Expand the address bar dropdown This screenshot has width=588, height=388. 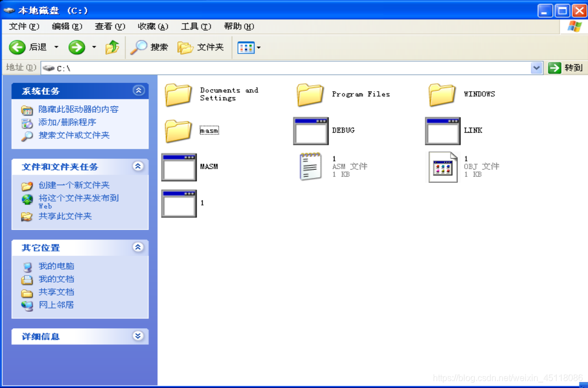[537, 68]
